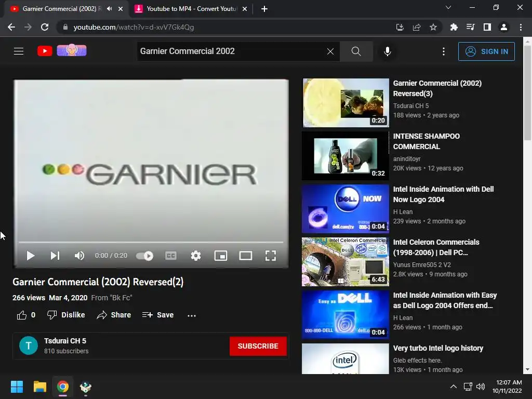Go back in browser history
Image resolution: width=532 pixels, height=399 pixels.
click(11, 27)
